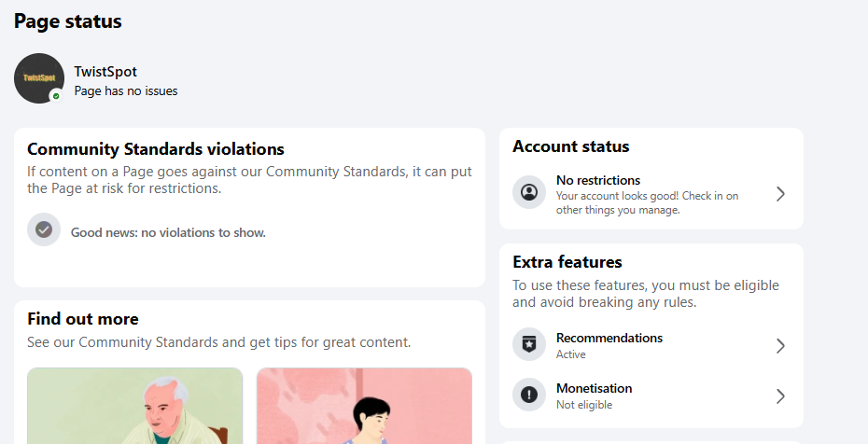
Task: Expand the Recommendations chevron arrow
Action: [780, 346]
